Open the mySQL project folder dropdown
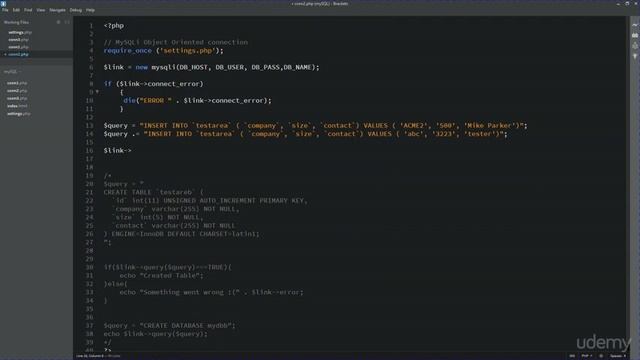This screenshot has width=640, height=360. (x=12, y=71)
